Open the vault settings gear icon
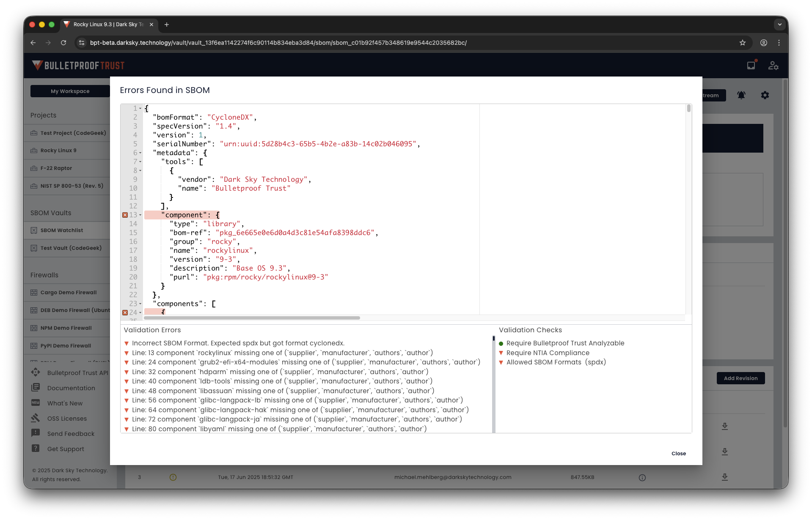This screenshot has height=520, width=812. tap(765, 96)
